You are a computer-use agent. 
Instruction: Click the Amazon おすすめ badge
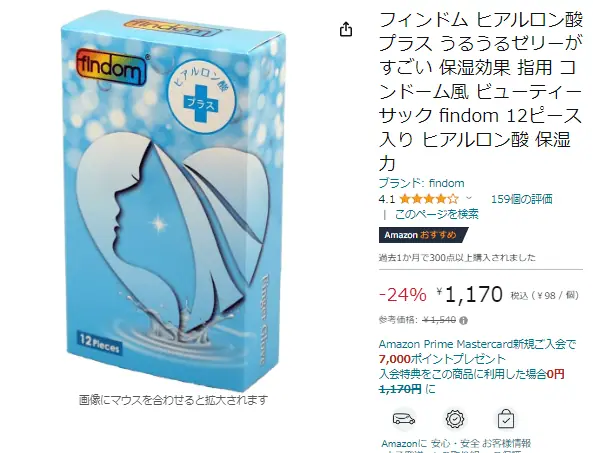pos(423,235)
